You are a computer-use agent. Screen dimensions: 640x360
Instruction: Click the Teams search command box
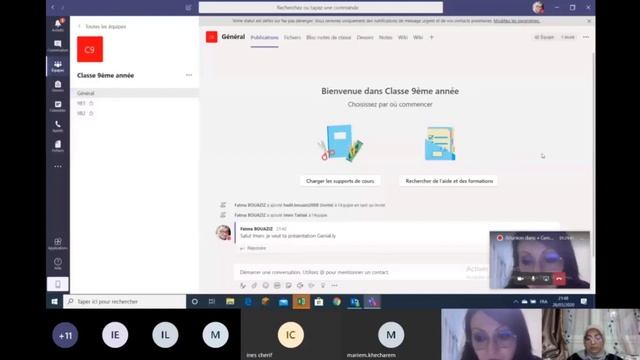point(320,7)
